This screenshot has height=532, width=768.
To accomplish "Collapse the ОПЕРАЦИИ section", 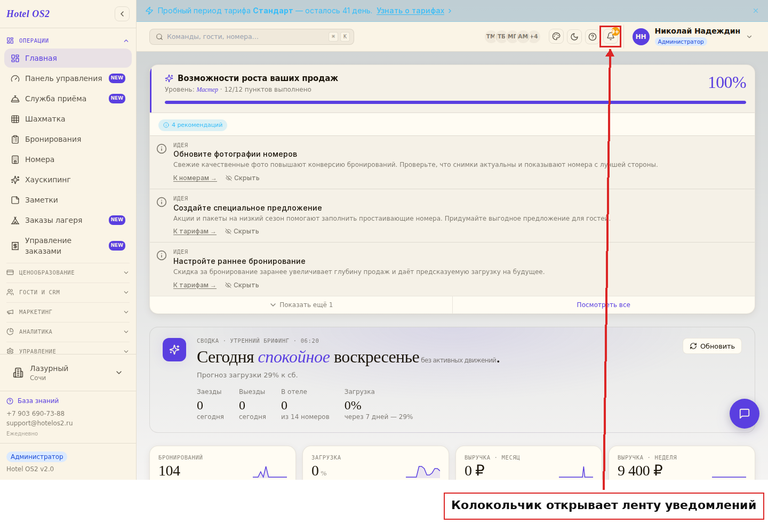I will [68, 41].
